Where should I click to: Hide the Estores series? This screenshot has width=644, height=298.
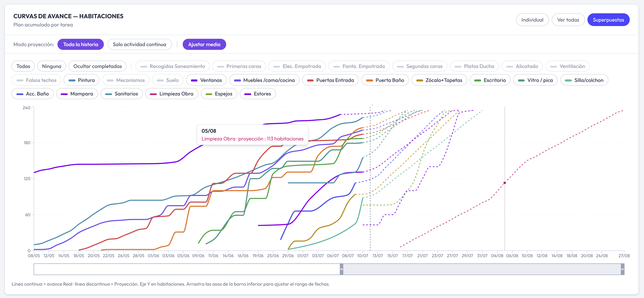pyautogui.click(x=257, y=94)
